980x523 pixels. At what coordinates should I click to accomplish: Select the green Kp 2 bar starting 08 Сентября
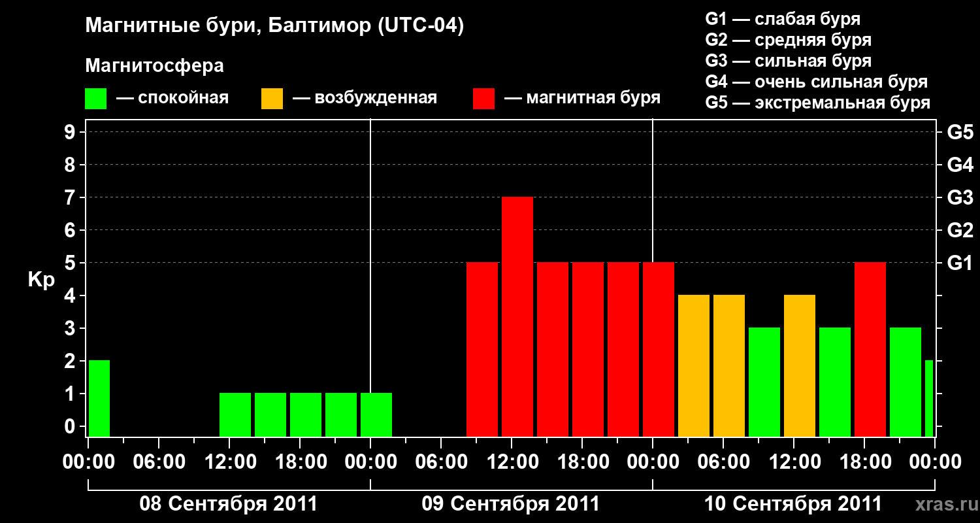tap(99, 398)
